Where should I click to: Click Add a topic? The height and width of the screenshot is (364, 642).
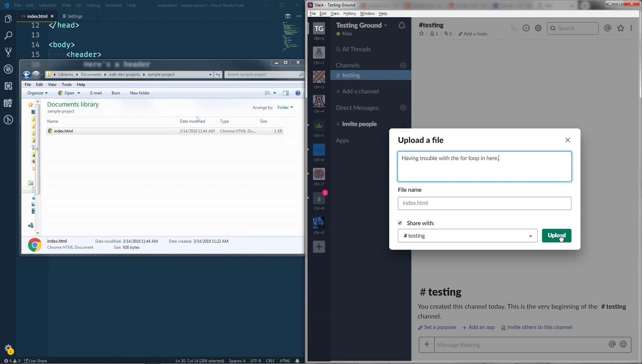coord(473,34)
